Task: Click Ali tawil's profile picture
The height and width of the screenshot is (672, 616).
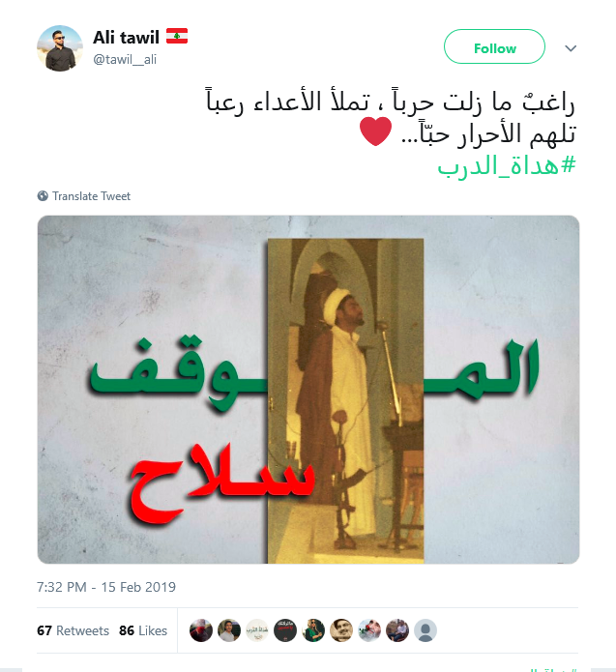Action: [x=60, y=48]
